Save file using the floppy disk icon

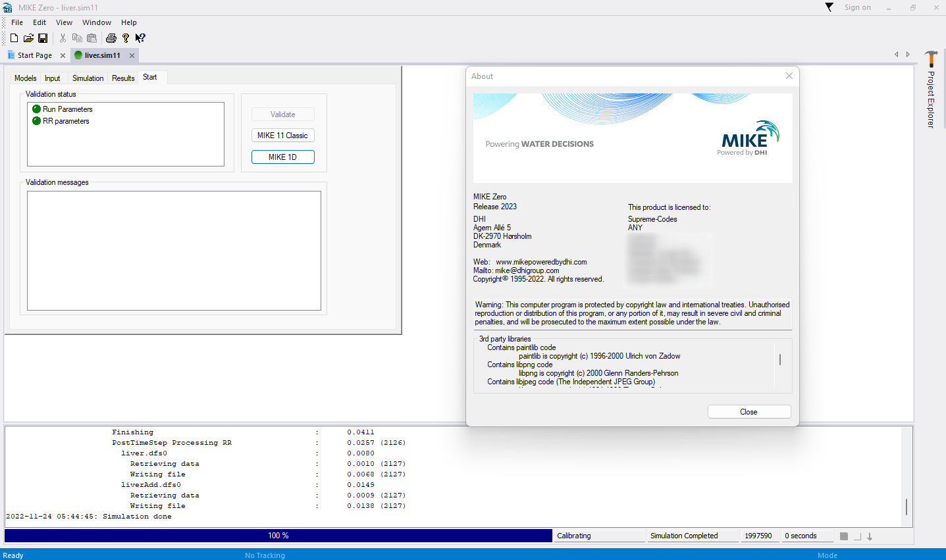click(43, 38)
